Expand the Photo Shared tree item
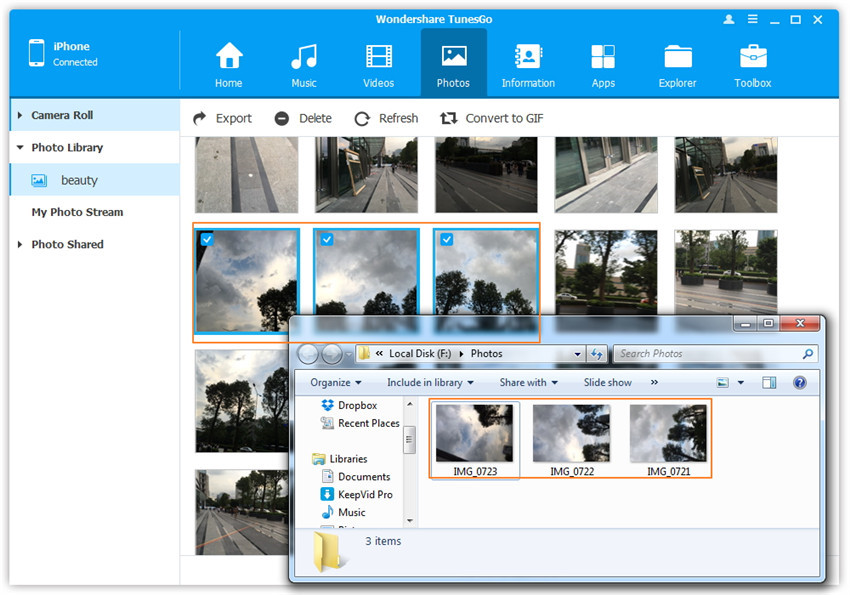Viewport: 850px width, 595px height. pos(20,244)
